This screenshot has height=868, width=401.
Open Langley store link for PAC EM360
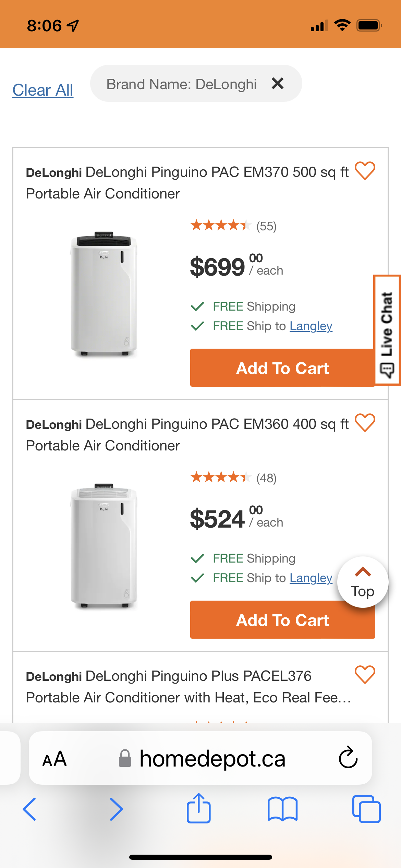pos(311,578)
